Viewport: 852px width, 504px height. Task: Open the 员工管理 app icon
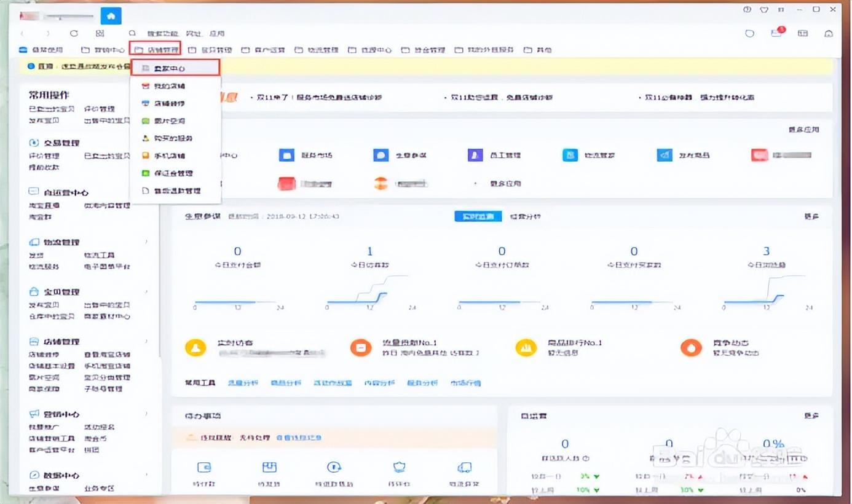(x=475, y=155)
